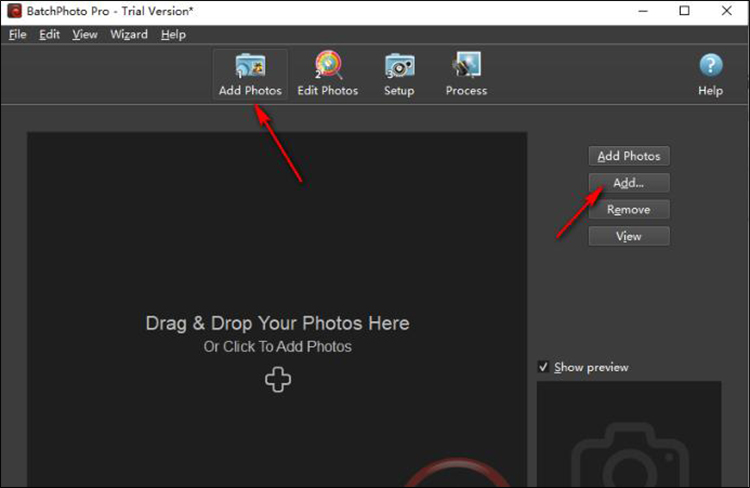Uncheck the Show preview checkbox

click(x=543, y=367)
